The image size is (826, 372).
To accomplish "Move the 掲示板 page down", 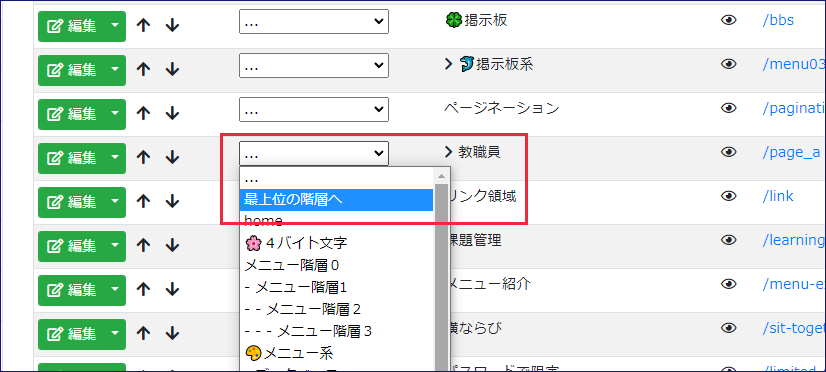I will tap(172, 26).
